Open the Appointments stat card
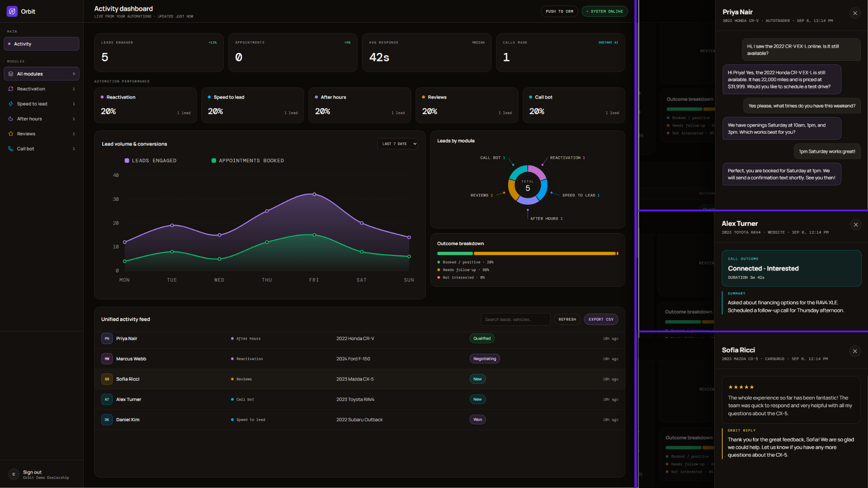The height and width of the screenshot is (488, 868). (292, 52)
